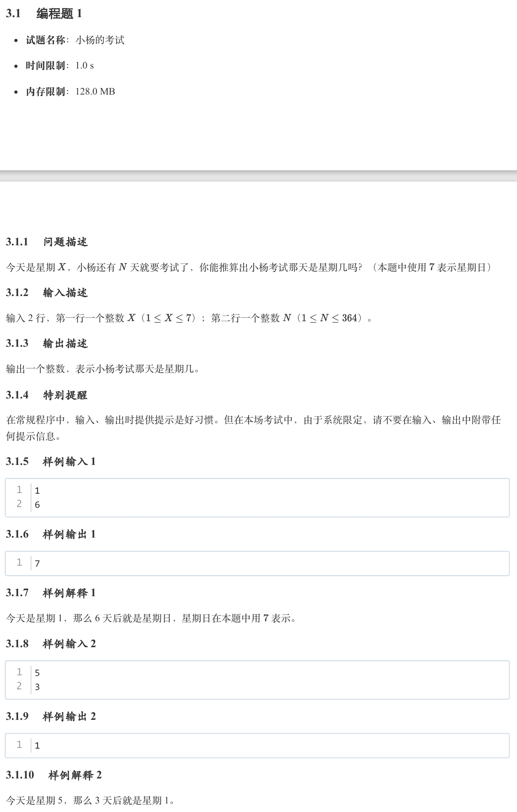Click the 时间限制 1.0 s line
This screenshot has width=517, height=812.
pyautogui.click(x=60, y=65)
